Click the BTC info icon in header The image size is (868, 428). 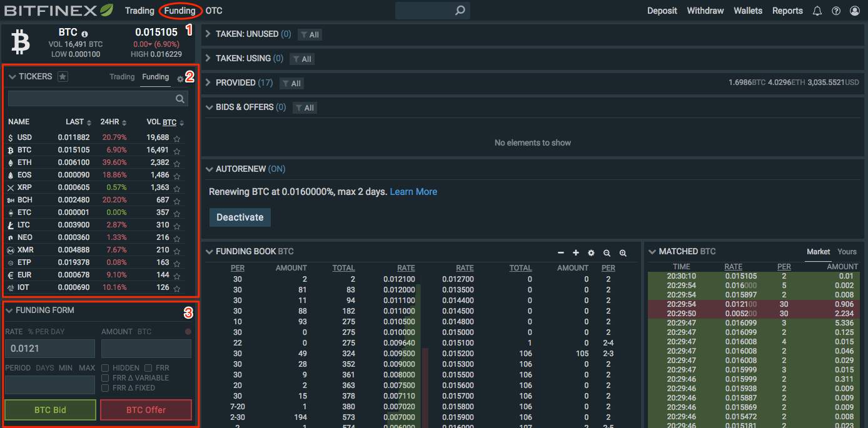[x=84, y=34]
